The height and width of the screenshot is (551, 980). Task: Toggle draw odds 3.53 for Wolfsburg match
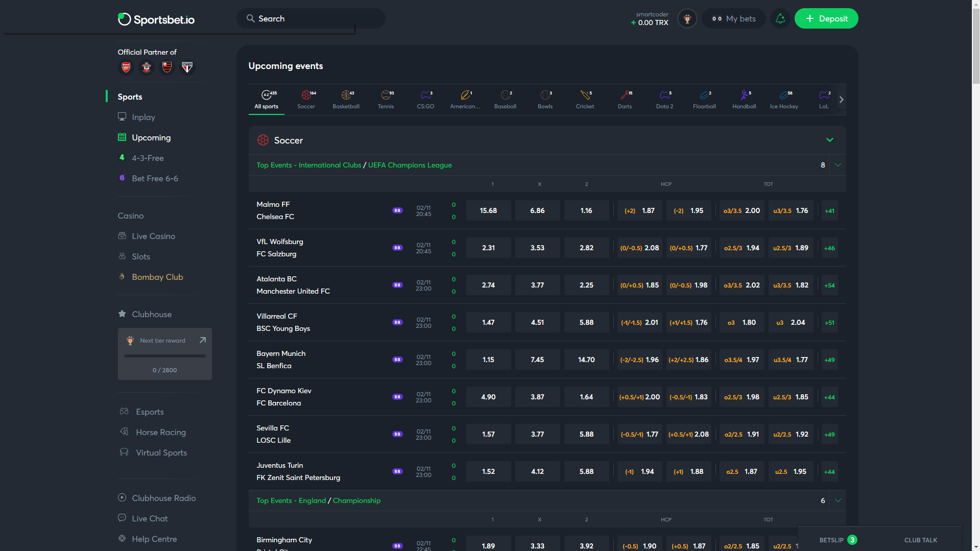(537, 248)
